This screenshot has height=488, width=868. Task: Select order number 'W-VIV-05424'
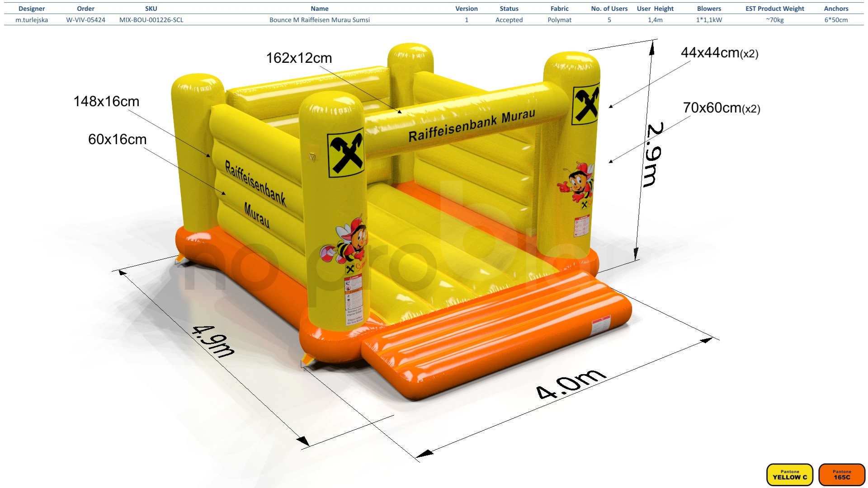pyautogui.click(x=86, y=20)
